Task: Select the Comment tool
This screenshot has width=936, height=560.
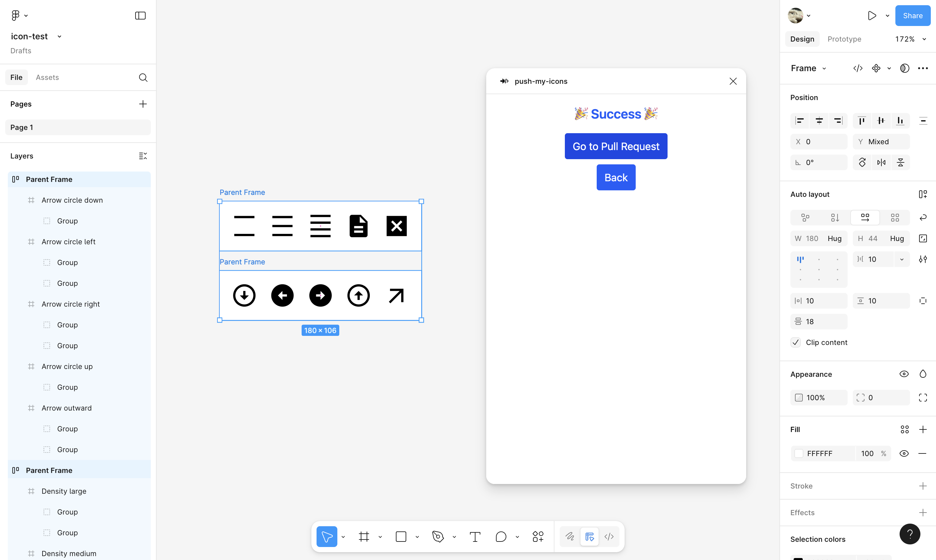Action: tap(500, 536)
